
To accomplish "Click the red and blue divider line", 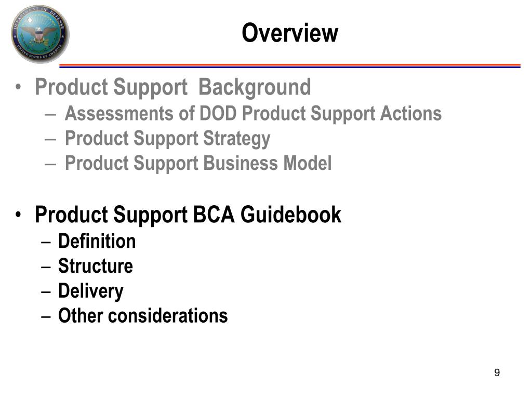I will click(290, 66).
